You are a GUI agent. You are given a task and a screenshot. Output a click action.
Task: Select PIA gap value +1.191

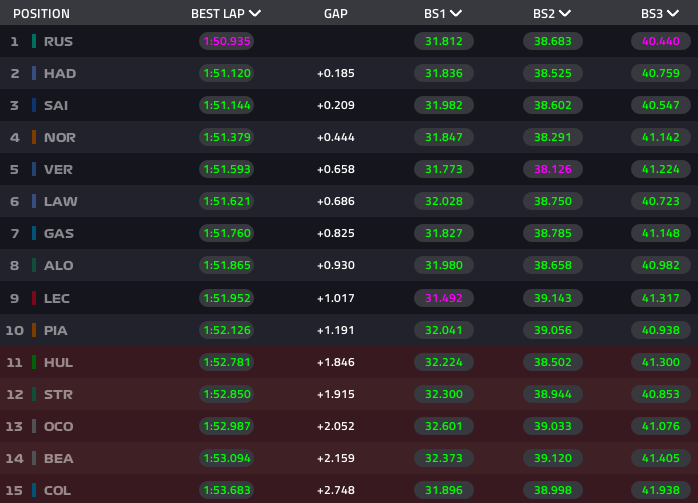[336, 330]
